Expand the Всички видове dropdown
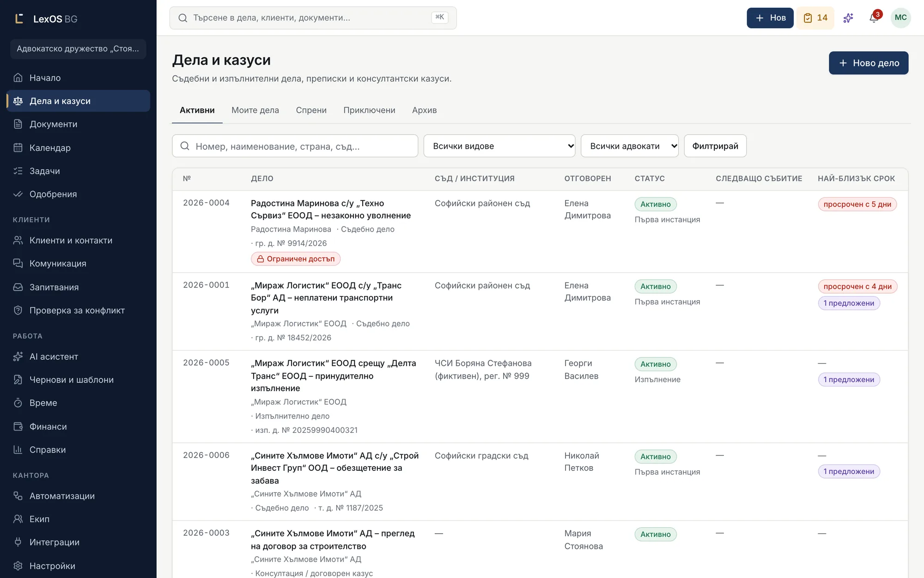The image size is (924, 578). pos(499,146)
